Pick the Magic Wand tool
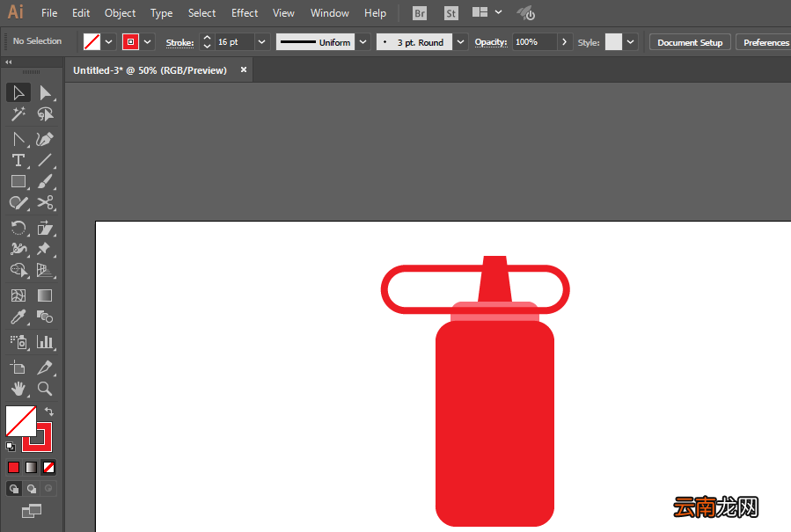Viewport: 791px width, 532px height. point(18,114)
